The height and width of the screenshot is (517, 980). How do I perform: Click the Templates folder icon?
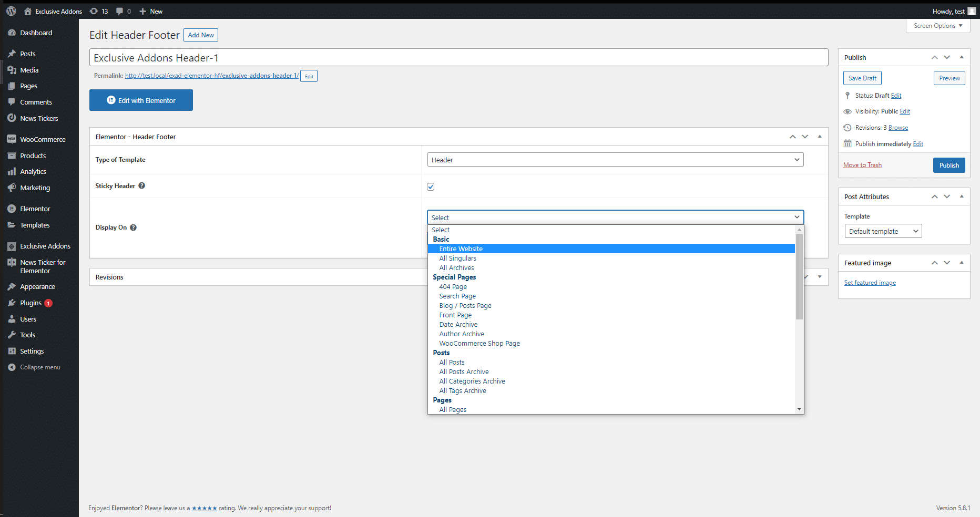tap(12, 225)
